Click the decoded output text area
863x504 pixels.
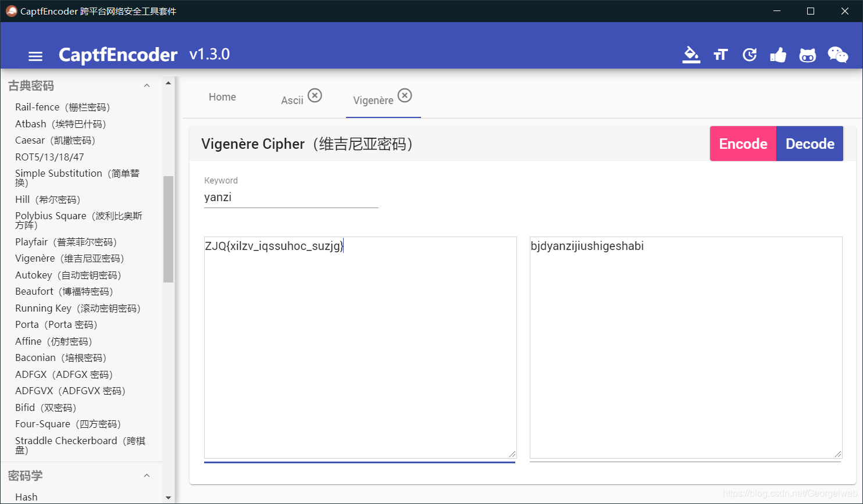tap(686, 347)
